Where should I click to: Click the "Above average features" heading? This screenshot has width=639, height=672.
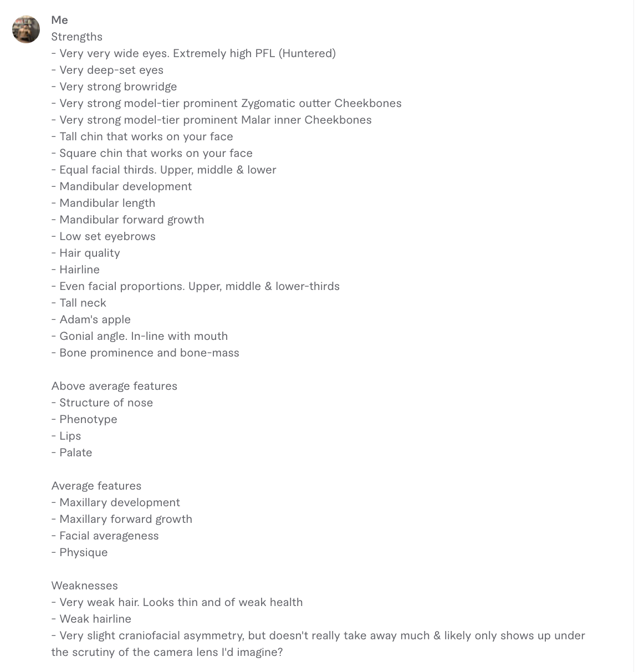(114, 386)
